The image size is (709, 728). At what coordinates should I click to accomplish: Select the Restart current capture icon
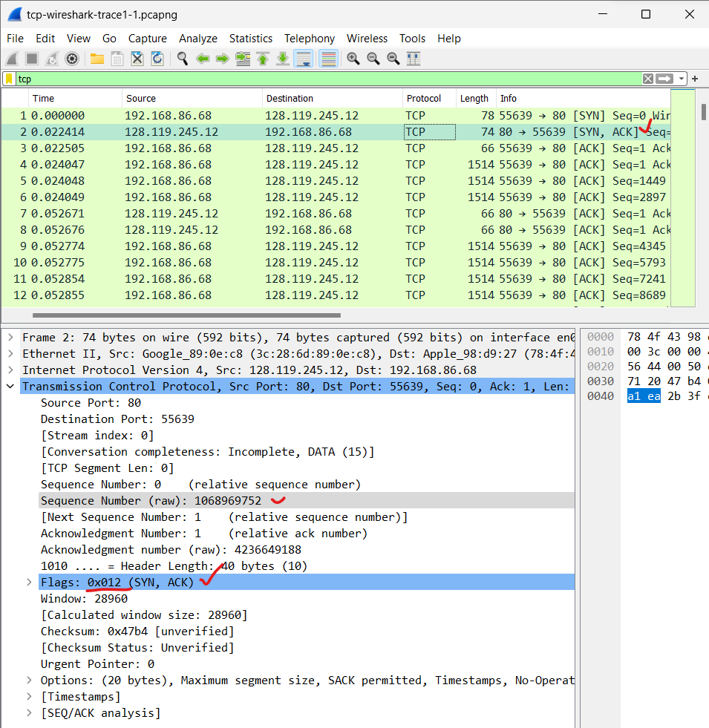point(50,58)
